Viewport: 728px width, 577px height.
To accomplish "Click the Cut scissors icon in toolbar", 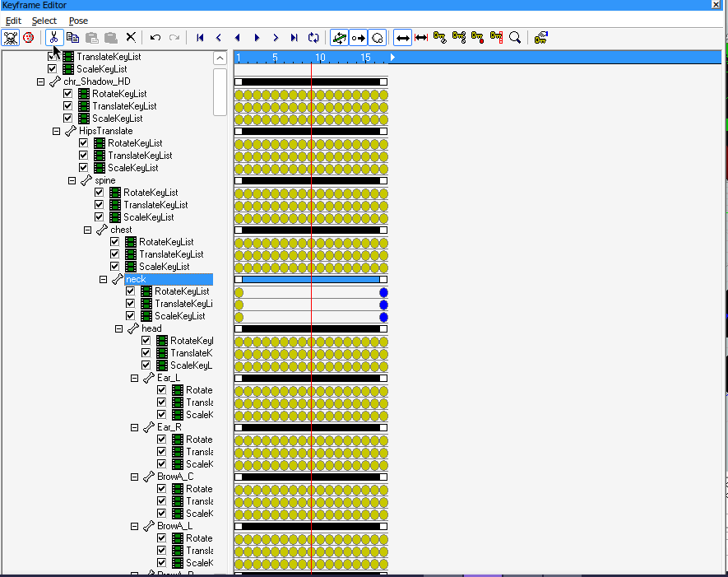I will [x=53, y=37].
